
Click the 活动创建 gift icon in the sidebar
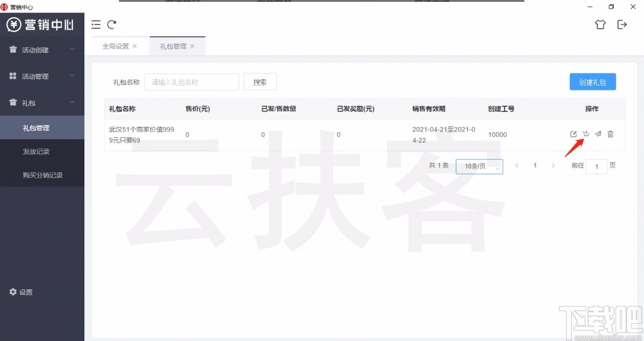pos(13,49)
